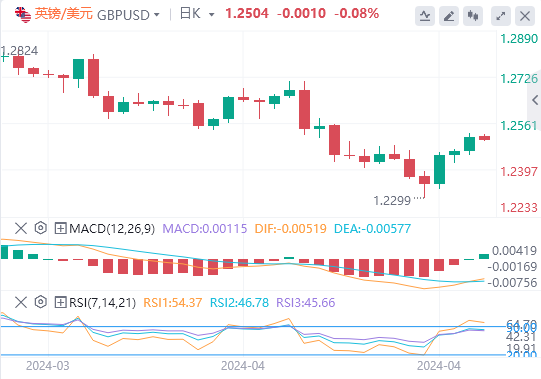Click the 1.2890 price axis label
The width and height of the screenshot is (541, 379).
point(519,39)
